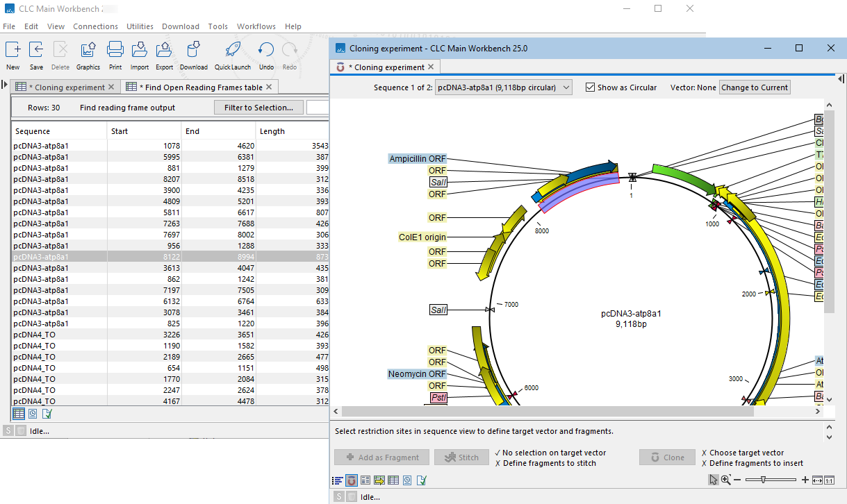Click the New document icon
The width and height of the screenshot is (847, 504).
click(13, 50)
